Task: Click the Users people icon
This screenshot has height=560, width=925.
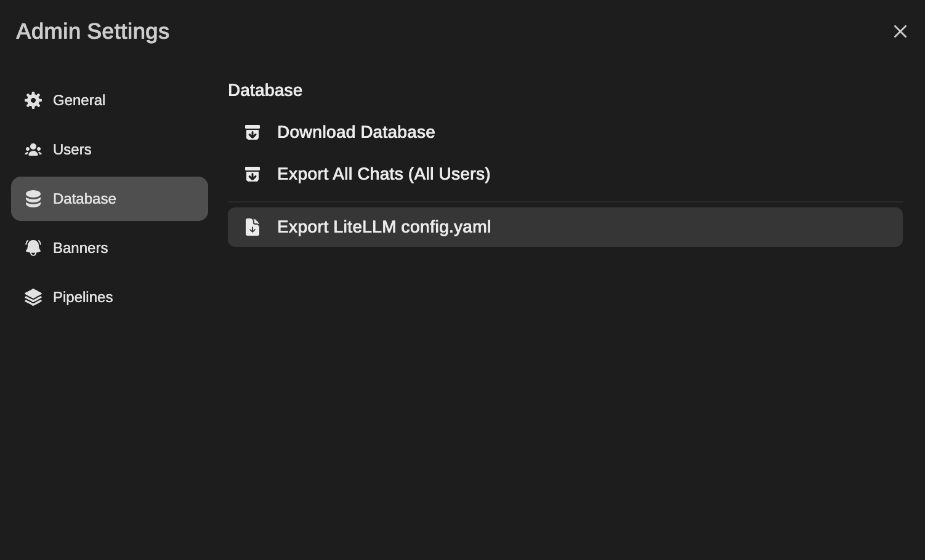Action: tap(33, 150)
